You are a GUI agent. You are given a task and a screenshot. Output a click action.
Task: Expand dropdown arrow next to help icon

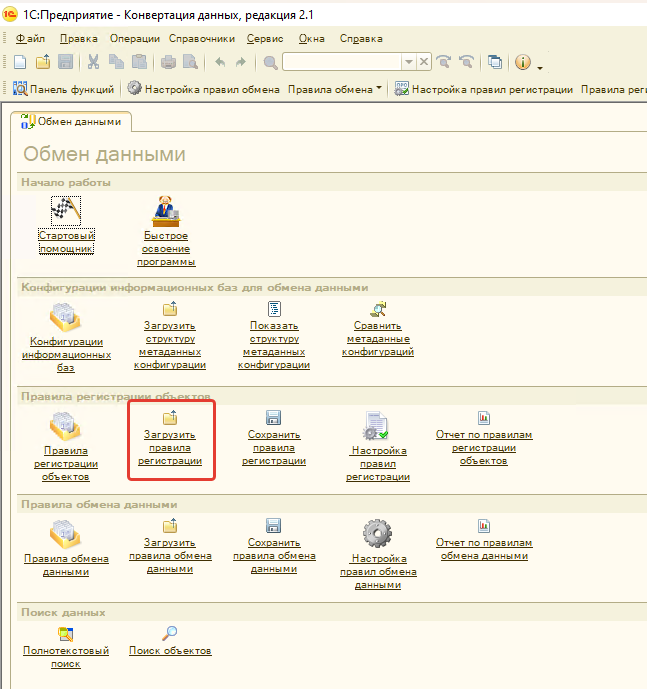pos(541,66)
